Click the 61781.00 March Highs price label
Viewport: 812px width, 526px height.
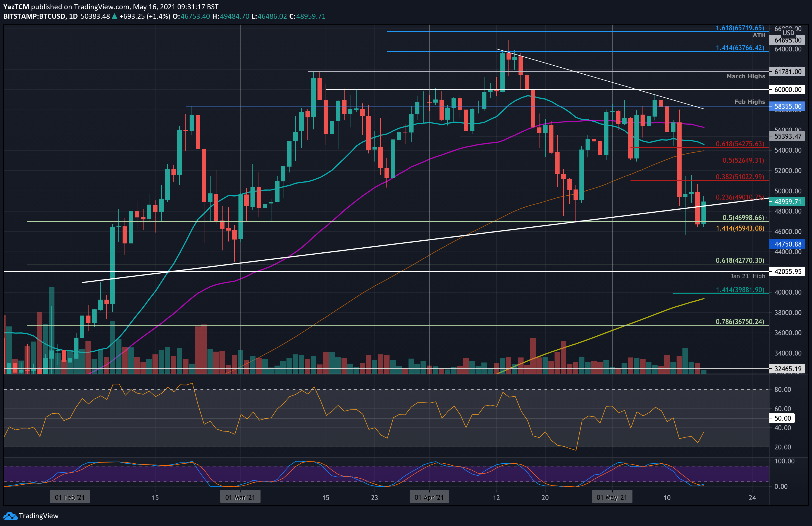pos(787,72)
